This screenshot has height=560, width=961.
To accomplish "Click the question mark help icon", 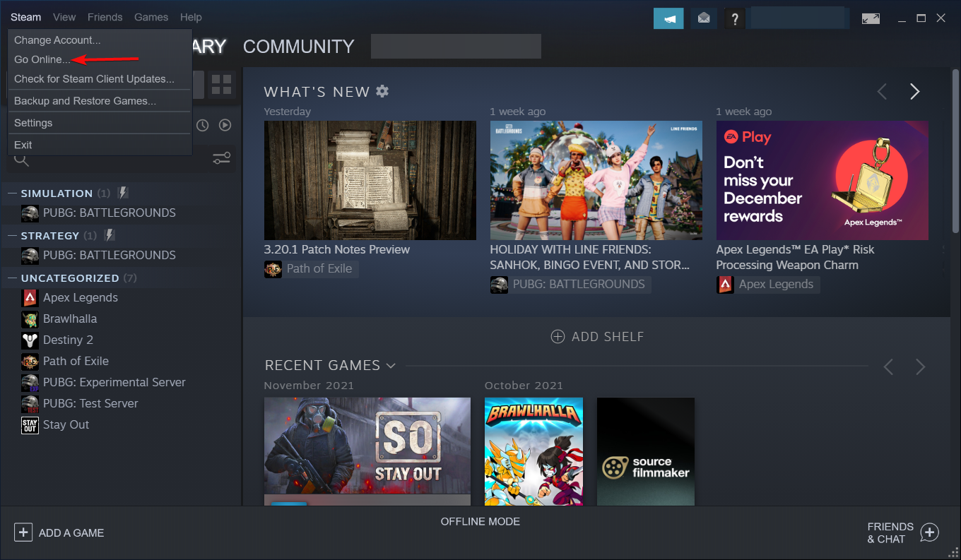I will 735,18.
